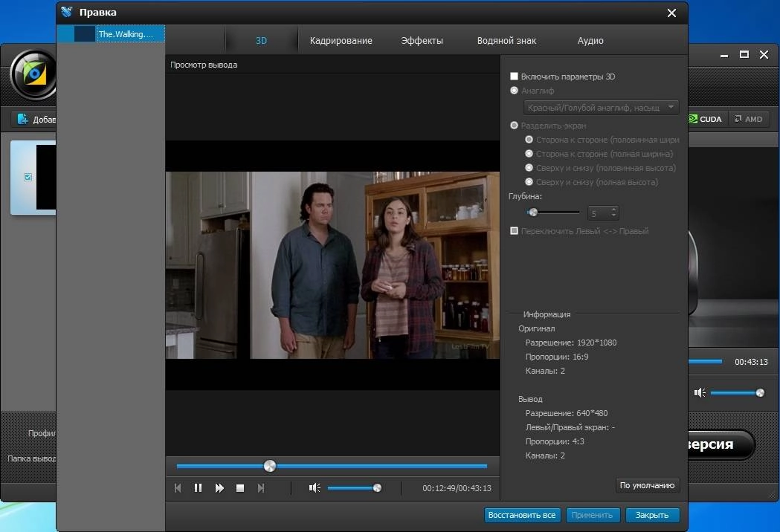Open the Эффекты tab

pyautogui.click(x=422, y=41)
